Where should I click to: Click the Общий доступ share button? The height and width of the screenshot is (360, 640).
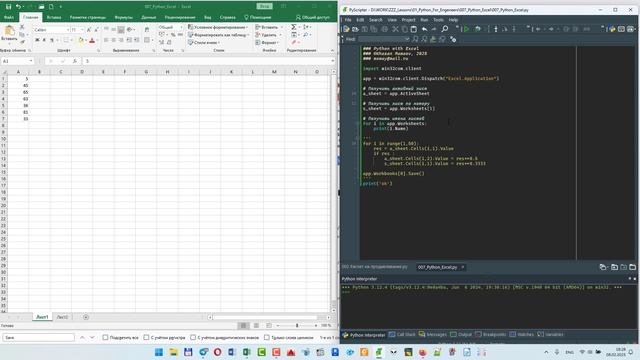coord(313,17)
